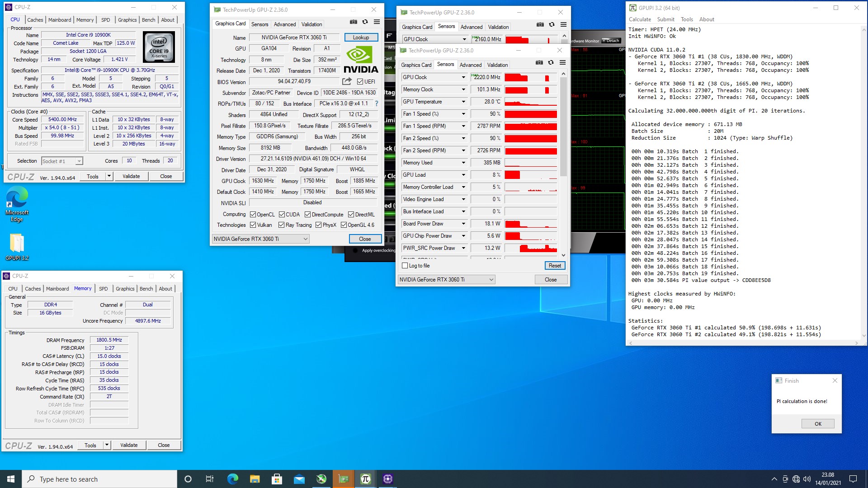Toggle the Ray Tracing checkbox
The height and width of the screenshot is (488, 868).
[x=281, y=225]
